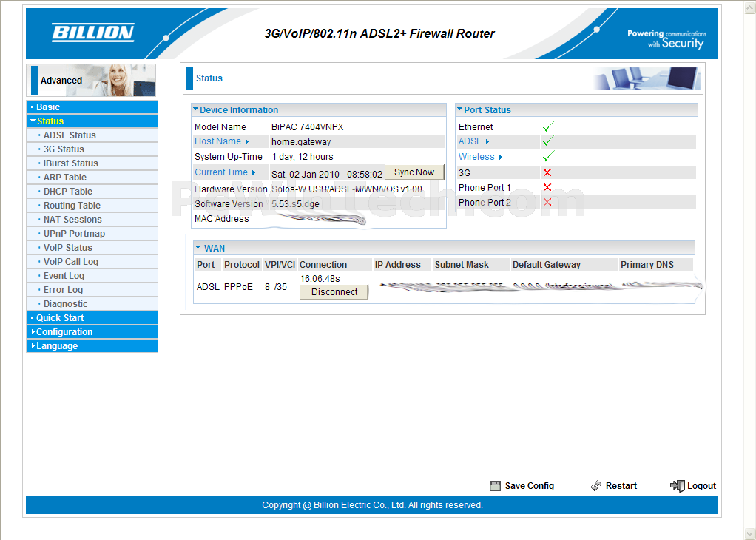Click the red cross beside Phone Port 2
Screen dimensions: 756x540
547,202
